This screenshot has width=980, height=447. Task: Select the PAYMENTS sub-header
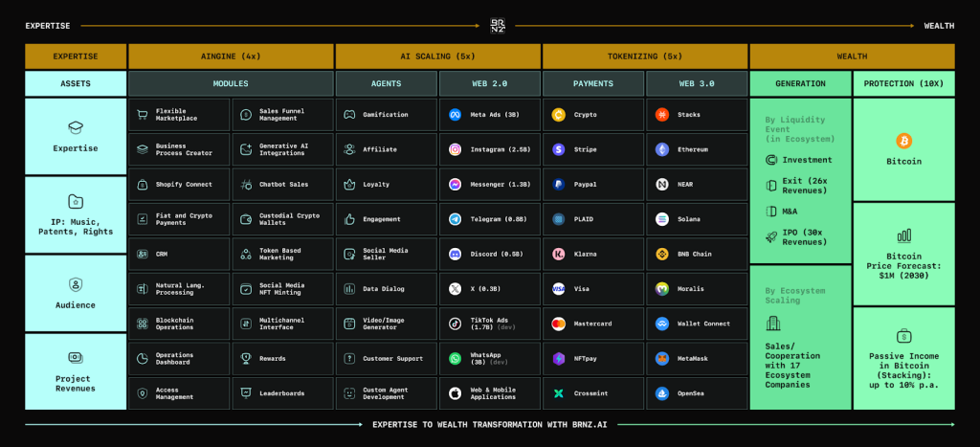pyautogui.click(x=593, y=84)
